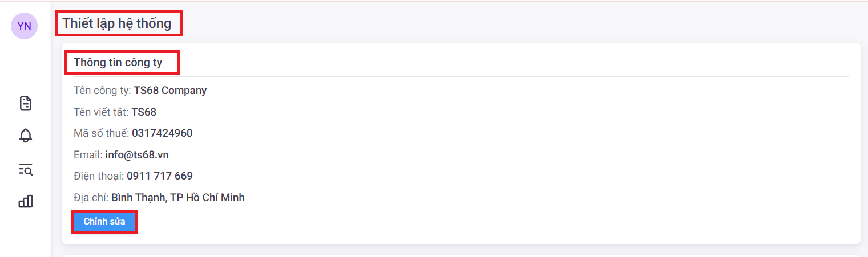Select the Thông tin công ty section header
Viewport: 868px width, 257px height.
tap(118, 63)
